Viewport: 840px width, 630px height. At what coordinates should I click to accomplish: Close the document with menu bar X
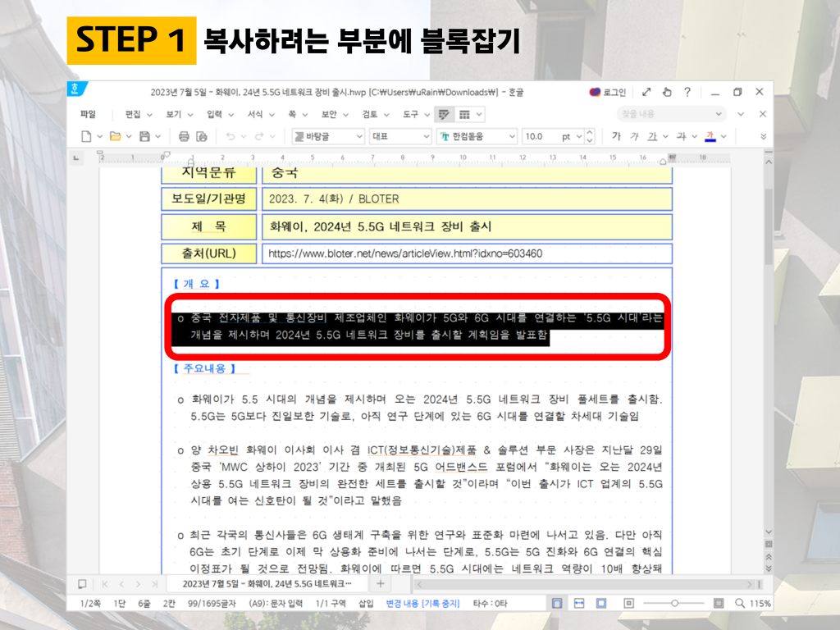click(x=763, y=114)
